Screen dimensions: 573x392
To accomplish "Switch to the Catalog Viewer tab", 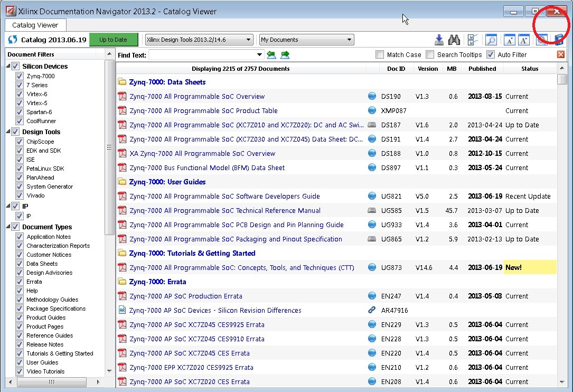I will coord(35,25).
